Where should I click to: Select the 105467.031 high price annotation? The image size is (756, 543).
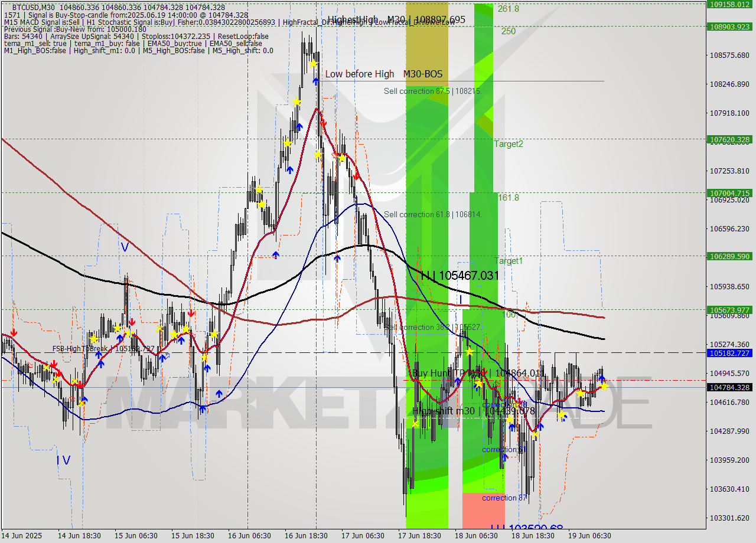pyautogui.click(x=460, y=276)
